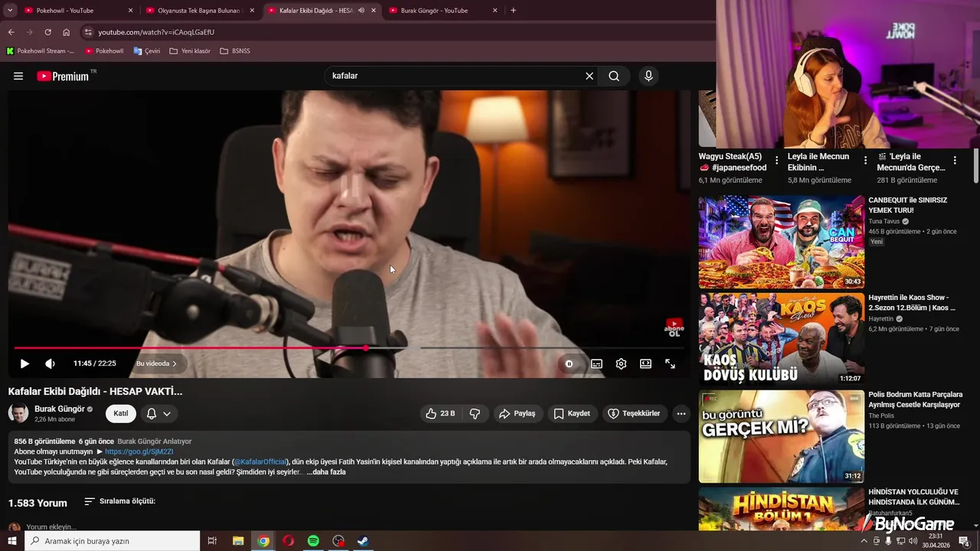Run search with magnifier button
980x551 pixels.
pos(614,76)
